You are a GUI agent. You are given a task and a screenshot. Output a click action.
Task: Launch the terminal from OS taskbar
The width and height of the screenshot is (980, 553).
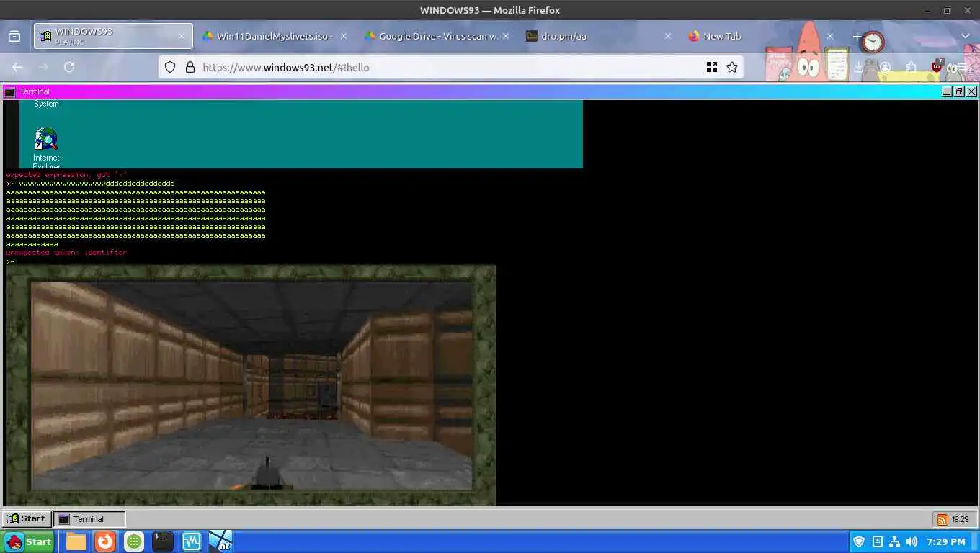point(163,541)
